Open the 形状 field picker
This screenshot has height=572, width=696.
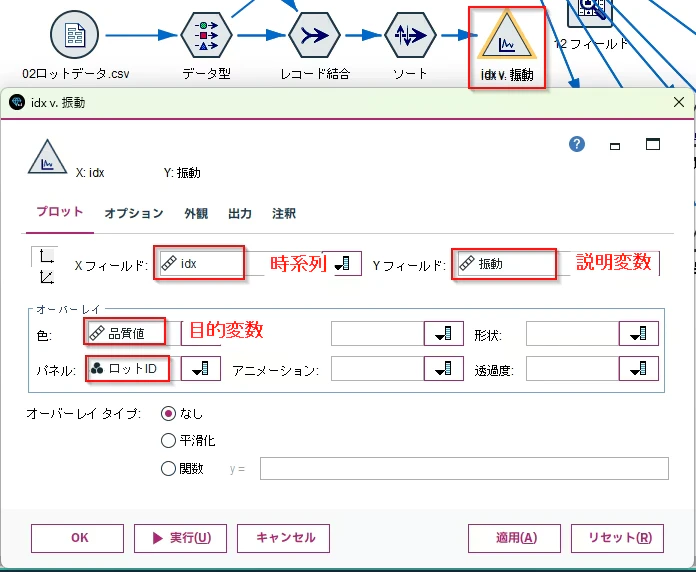coord(639,334)
